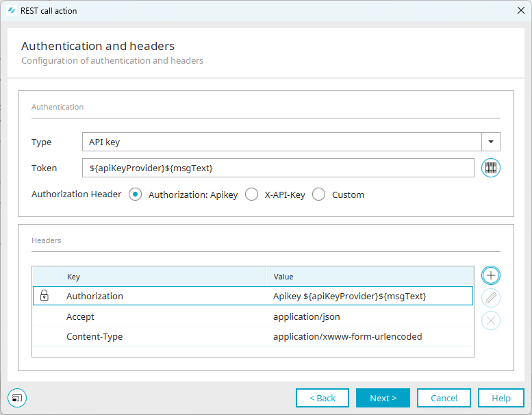
Task: Open the token variable picker icon
Action: pyautogui.click(x=491, y=168)
